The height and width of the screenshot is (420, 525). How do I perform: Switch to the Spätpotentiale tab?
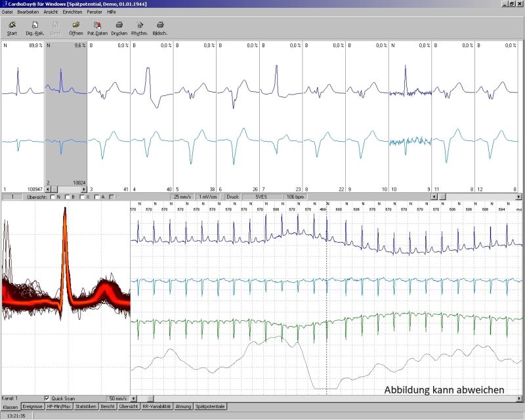click(210, 407)
